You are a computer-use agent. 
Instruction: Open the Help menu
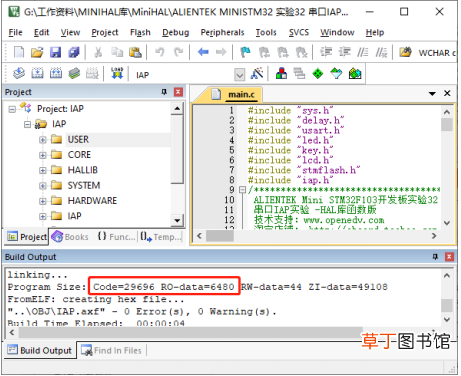[x=375, y=32]
